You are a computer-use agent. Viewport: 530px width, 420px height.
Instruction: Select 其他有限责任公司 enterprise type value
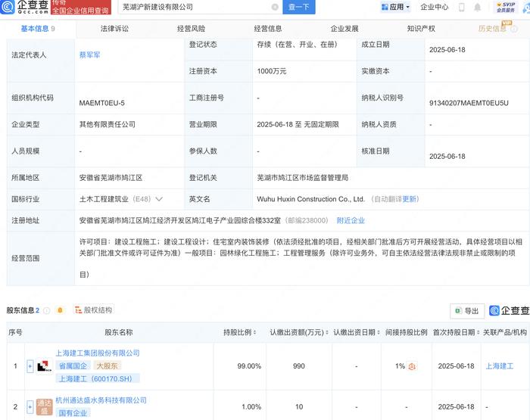point(108,124)
